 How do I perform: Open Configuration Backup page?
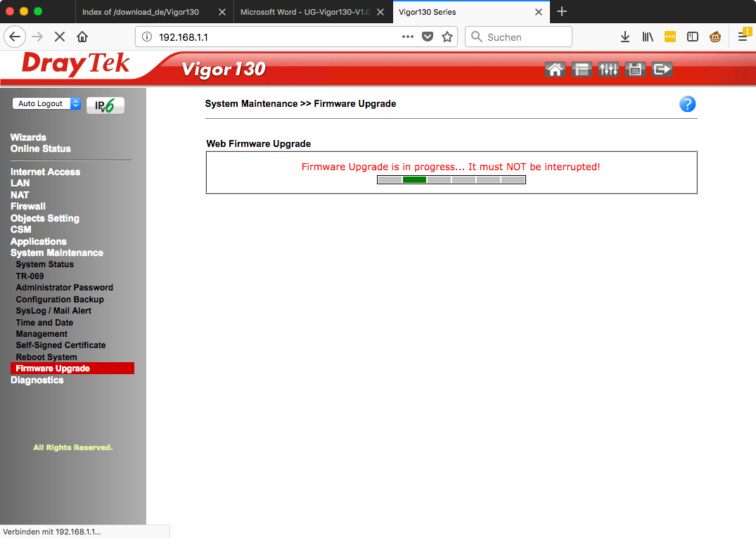(60, 299)
